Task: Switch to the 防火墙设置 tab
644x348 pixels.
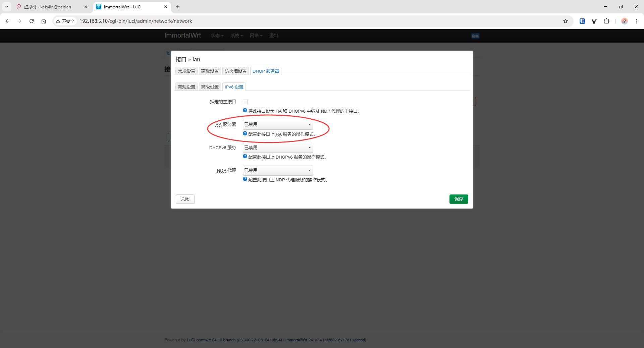Action: point(235,71)
